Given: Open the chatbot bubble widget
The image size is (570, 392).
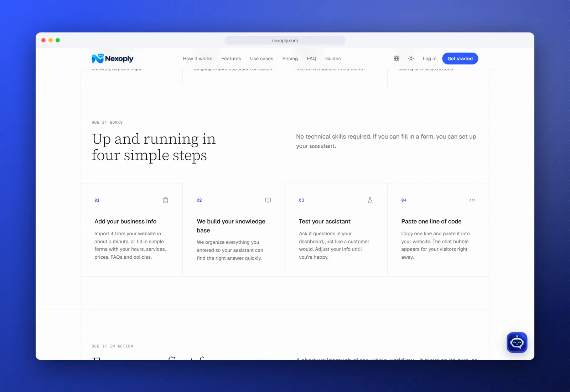Looking at the screenshot, I should coord(517,342).
